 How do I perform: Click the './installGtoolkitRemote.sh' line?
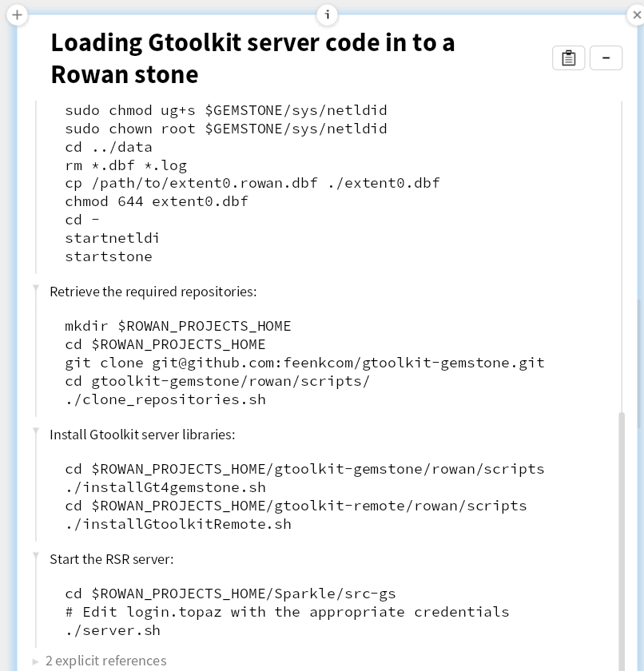tap(178, 524)
